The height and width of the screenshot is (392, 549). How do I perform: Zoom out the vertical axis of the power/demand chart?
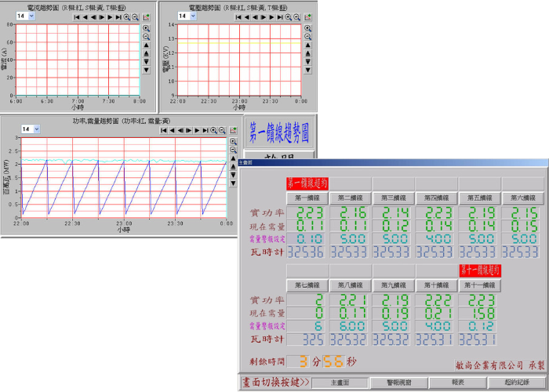point(233,151)
